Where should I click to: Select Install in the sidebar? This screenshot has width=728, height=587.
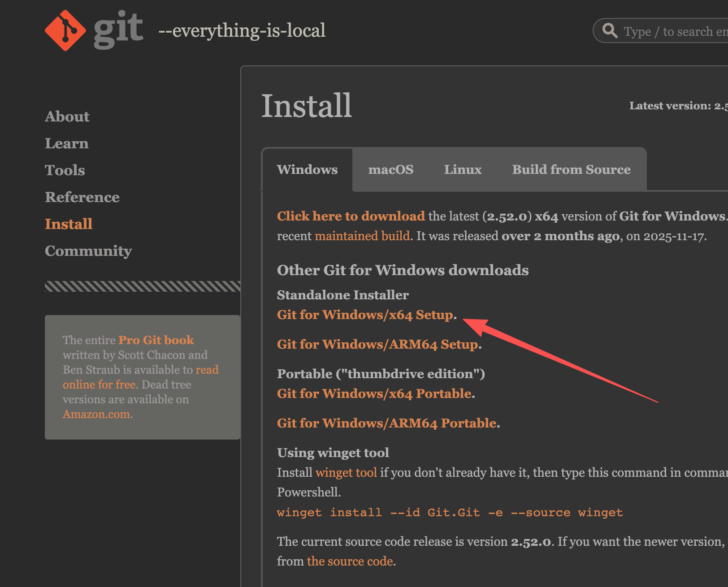[x=68, y=224]
